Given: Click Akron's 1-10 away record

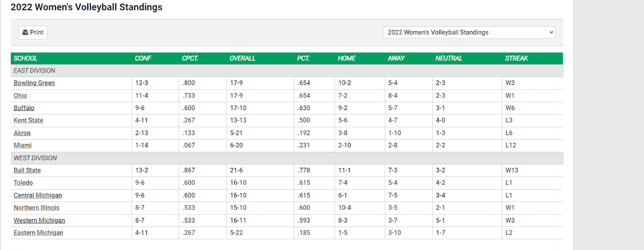Looking at the screenshot, I should (394, 133).
